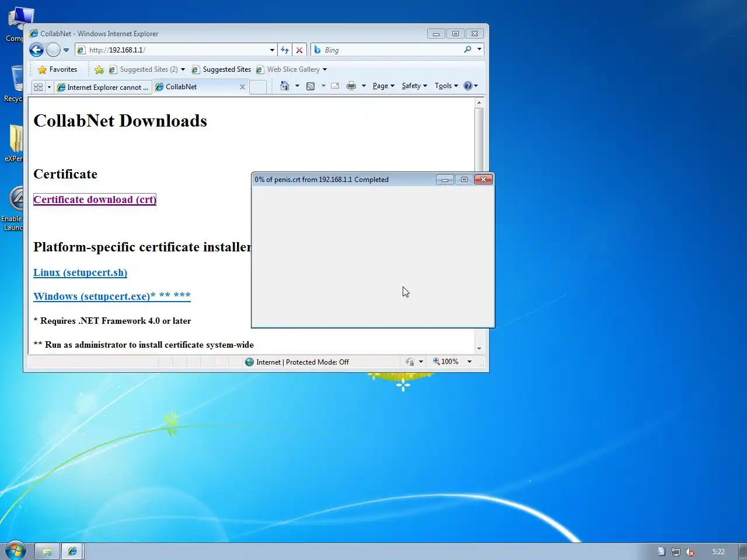Screen dimensions: 747x560
Task: Open the Suggested Sites (2) link
Action: click(143, 69)
